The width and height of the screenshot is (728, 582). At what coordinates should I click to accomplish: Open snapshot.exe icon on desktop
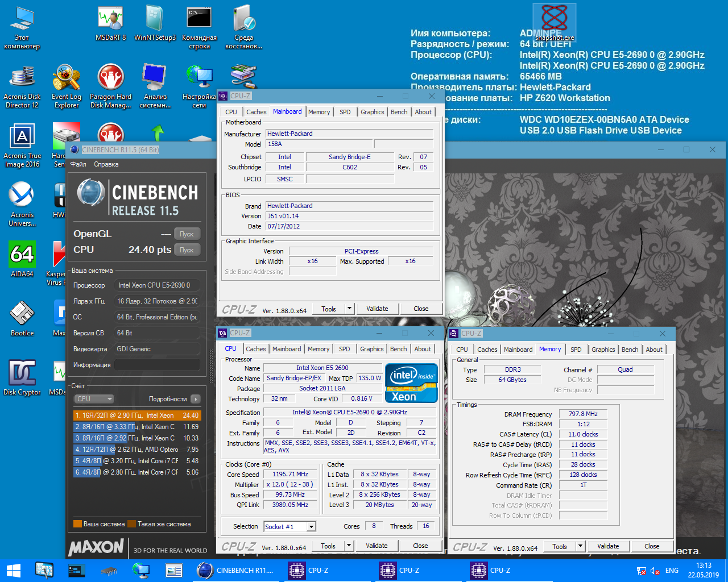[555, 22]
